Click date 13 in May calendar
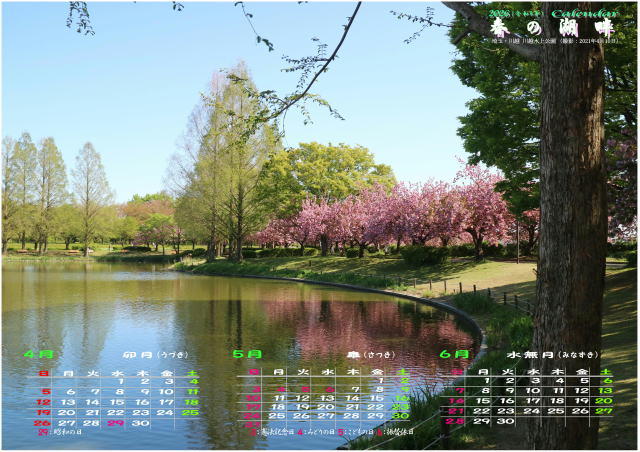This screenshot has height=452, width=640. (x=327, y=398)
